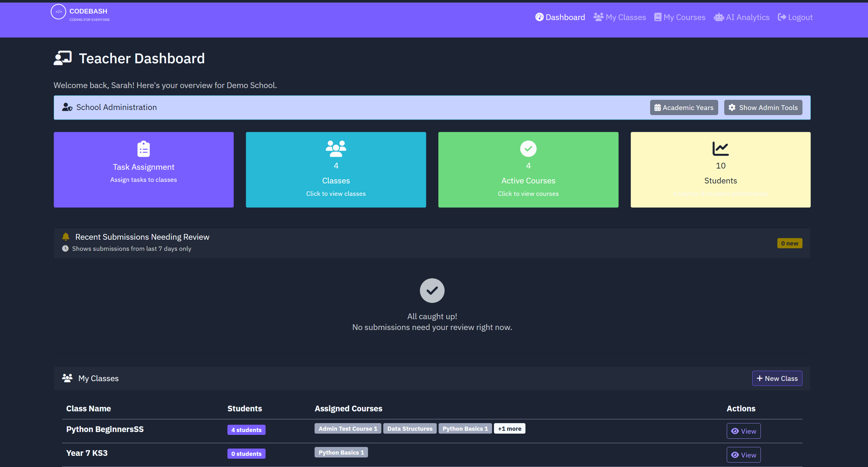View the Year 7 KS3 class
This screenshot has width=868, height=467.
tap(743, 455)
